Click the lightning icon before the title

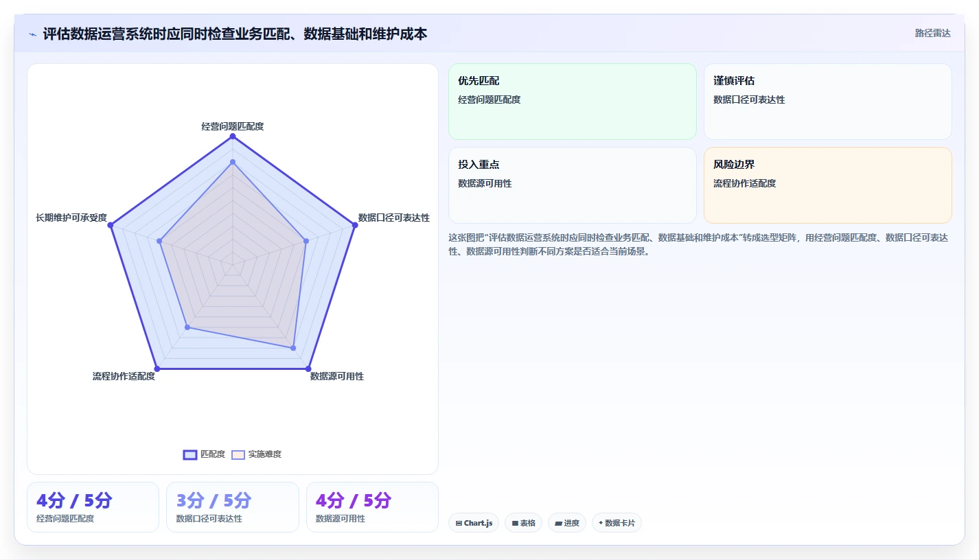[33, 34]
